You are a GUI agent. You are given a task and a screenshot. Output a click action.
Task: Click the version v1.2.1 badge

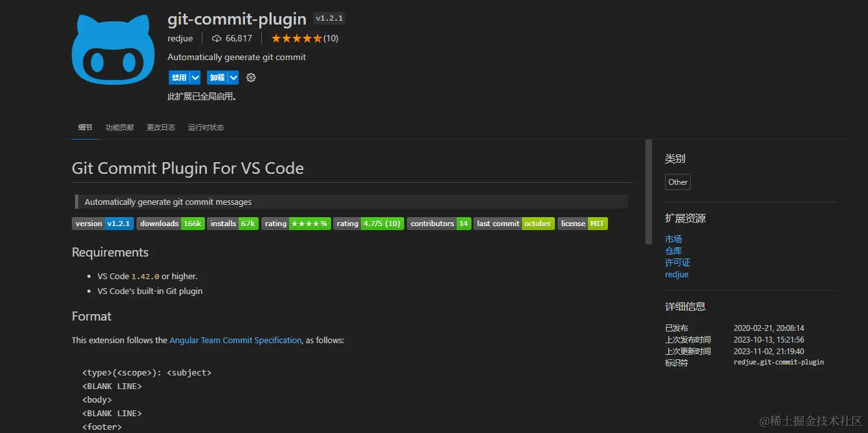[x=102, y=224]
